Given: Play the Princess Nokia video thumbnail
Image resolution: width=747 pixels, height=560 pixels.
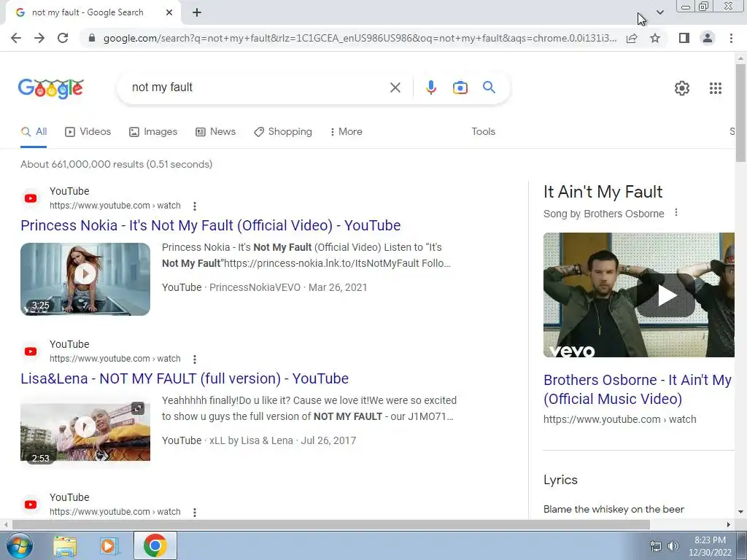Looking at the screenshot, I should [x=85, y=279].
